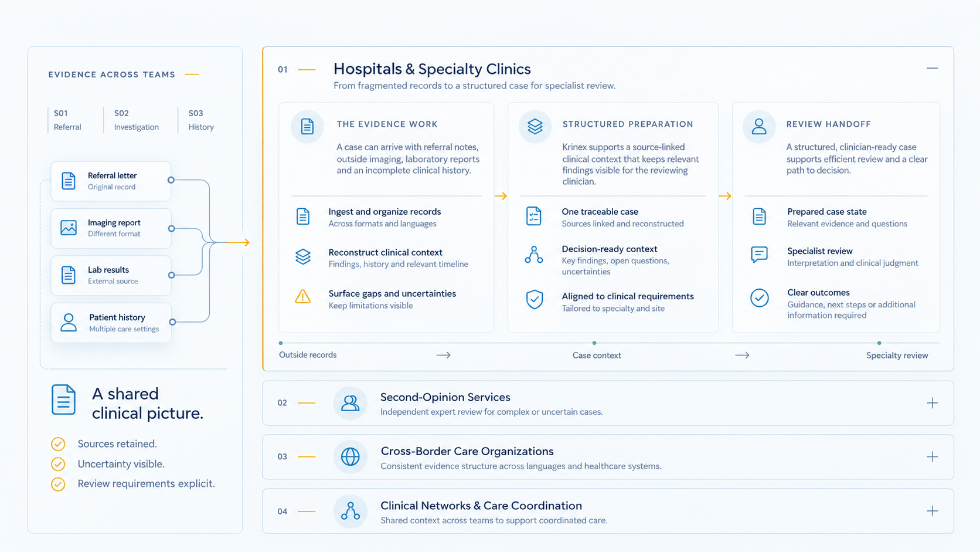Click the Case context timeline label
Image resolution: width=980 pixels, height=552 pixels.
[597, 355]
